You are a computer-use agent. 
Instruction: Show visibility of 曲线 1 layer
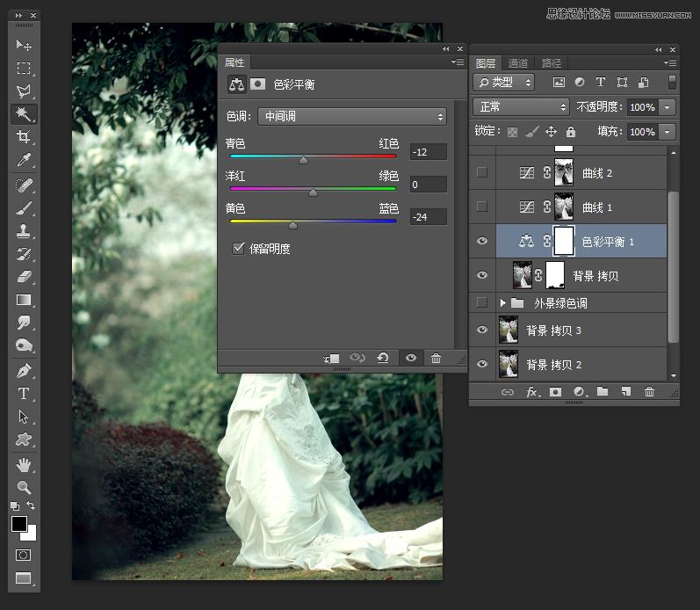(x=482, y=207)
